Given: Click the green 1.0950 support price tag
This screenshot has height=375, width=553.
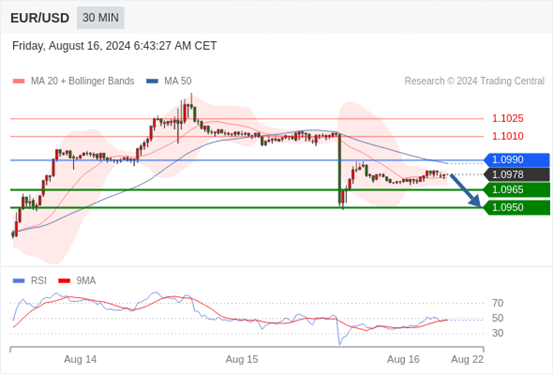Looking at the screenshot, I should (517, 207).
